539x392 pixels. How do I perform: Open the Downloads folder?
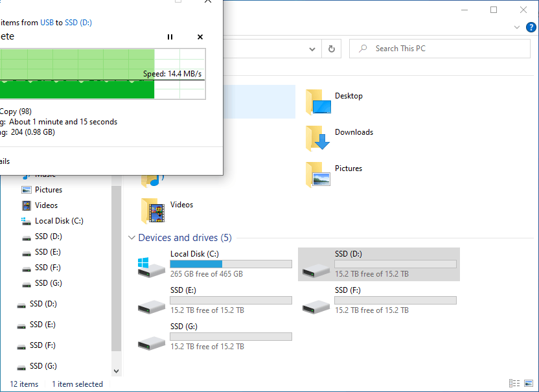click(x=354, y=132)
